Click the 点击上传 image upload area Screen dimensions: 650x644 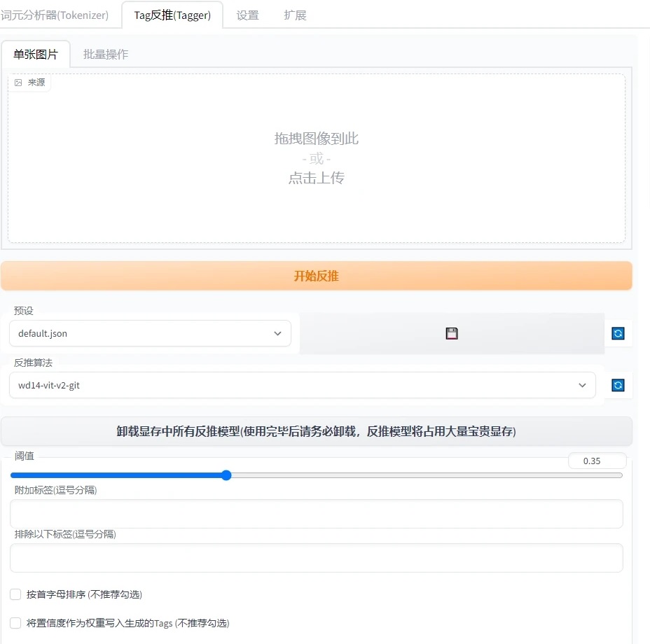pyautogui.click(x=316, y=178)
